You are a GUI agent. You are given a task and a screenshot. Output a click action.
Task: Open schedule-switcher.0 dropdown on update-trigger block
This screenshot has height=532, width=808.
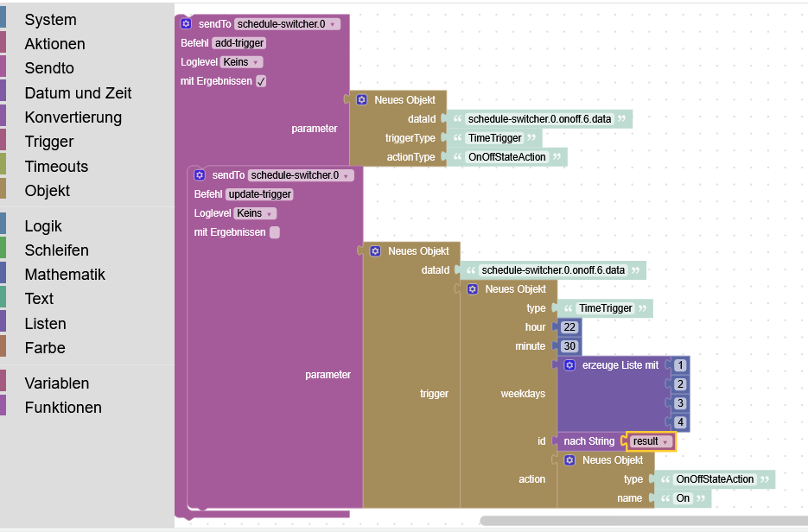click(x=301, y=175)
